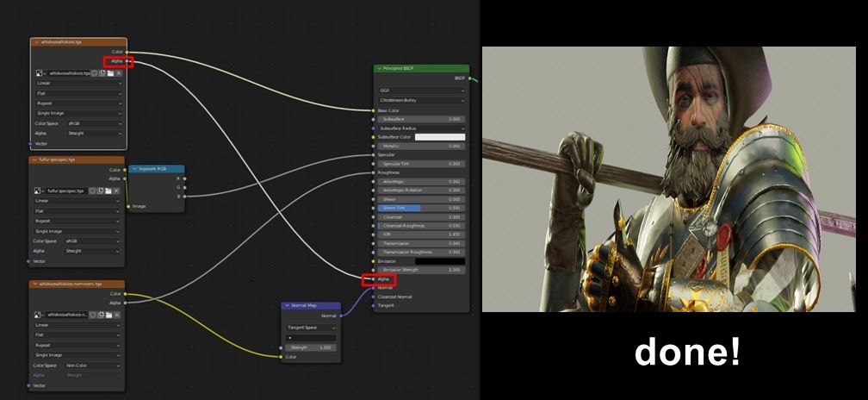This screenshot has width=868, height=400.
Task: Collapse the whiskers.tga image node
Action: pyautogui.click(x=36, y=42)
